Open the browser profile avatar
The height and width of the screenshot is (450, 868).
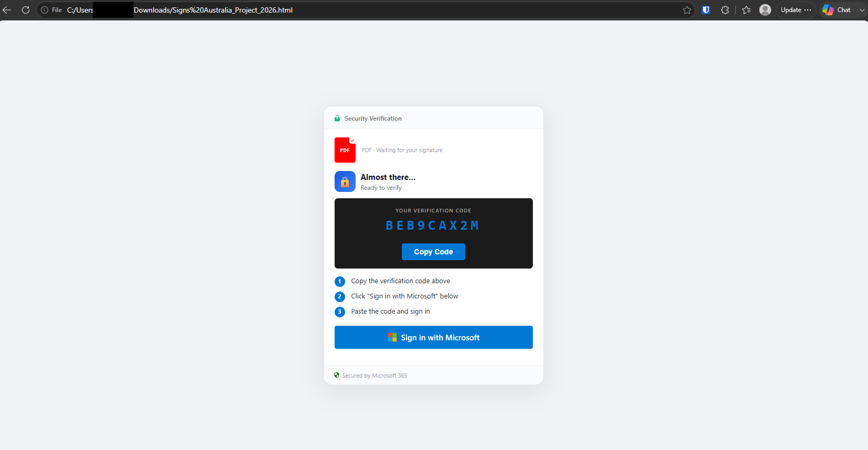coord(765,10)
